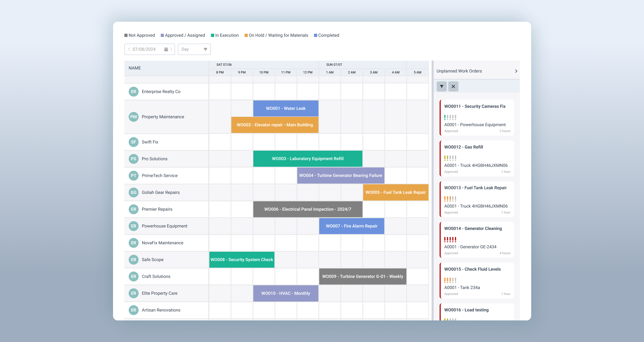
Task: Toggle the Not Approved legend item
Action: (139, 35)
